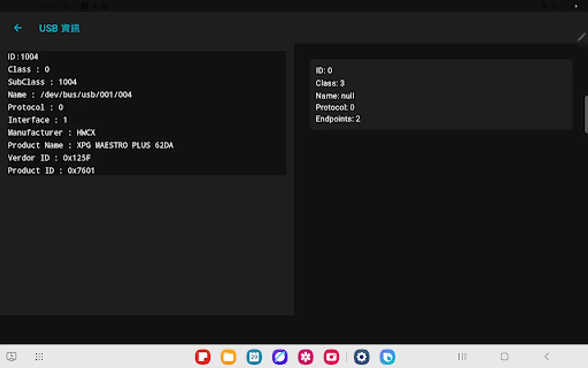
Task: Tap the leftmost taskbar screen icon
Action: (11, 357)
